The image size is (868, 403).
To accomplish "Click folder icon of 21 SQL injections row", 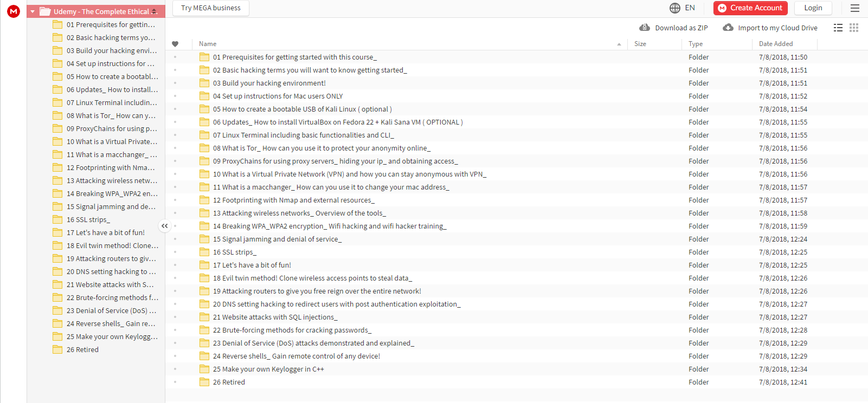I will [x=204, y=317].
